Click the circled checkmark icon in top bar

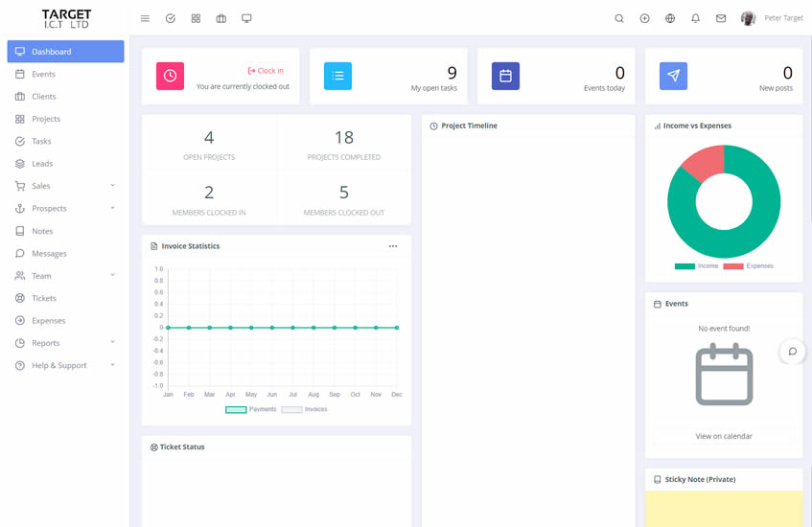[x=171, y=18]
